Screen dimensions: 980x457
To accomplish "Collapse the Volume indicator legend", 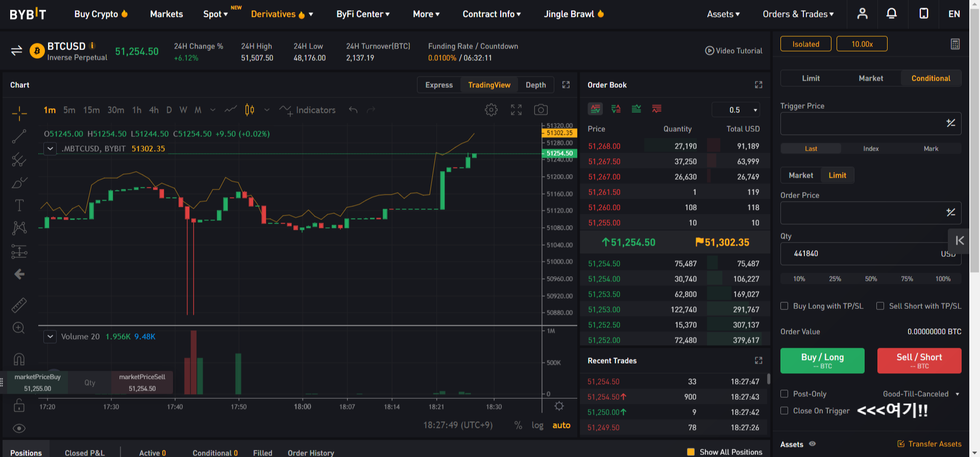I will point(50,336).
